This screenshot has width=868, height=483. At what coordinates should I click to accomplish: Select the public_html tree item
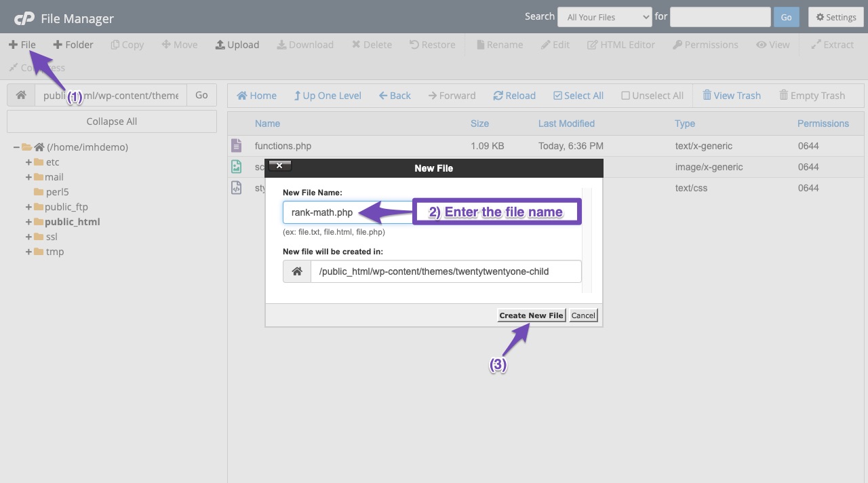(x=73, y=222)
